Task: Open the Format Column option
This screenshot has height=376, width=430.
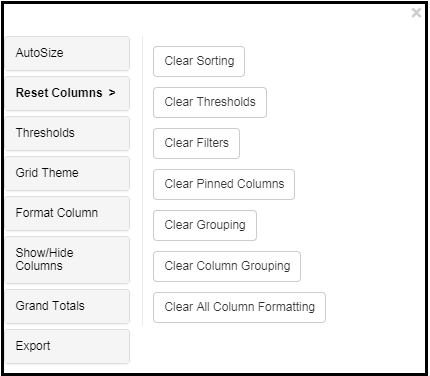Action: point(67,213)
